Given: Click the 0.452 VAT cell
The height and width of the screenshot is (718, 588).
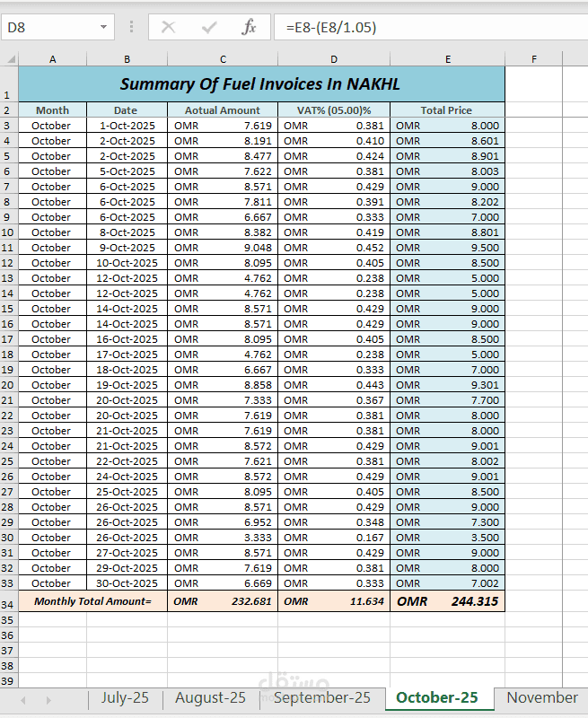Looking at the screenshot, I should click(x=334, y=248).
